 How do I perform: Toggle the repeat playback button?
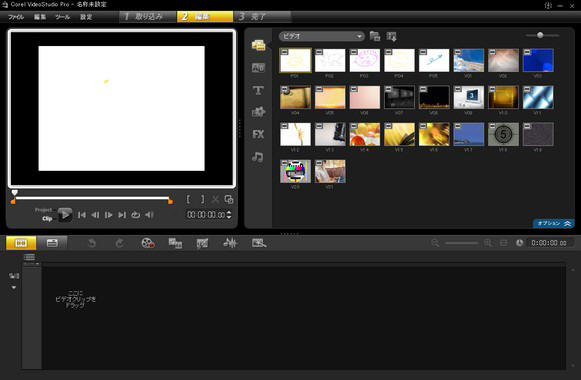136,215
